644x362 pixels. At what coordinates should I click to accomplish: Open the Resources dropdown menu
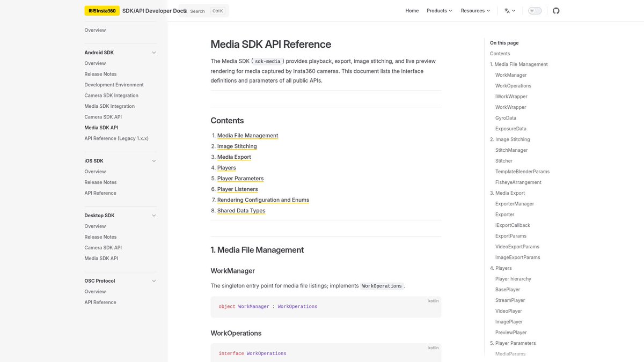click(x=475, y=11)
